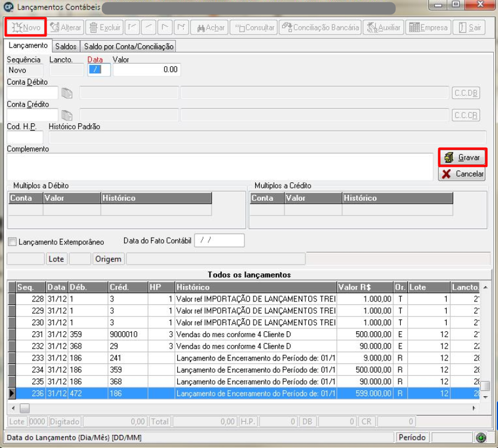Click the Gravar save button
Image resolution: width=498 pixels, height=448 pixels.
click(462, 157)
